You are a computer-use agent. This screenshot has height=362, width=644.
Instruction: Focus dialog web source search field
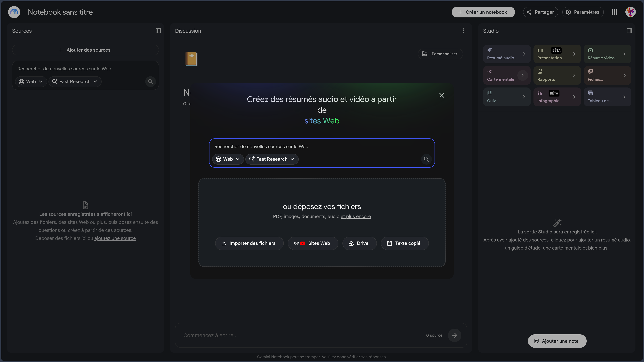322,147
